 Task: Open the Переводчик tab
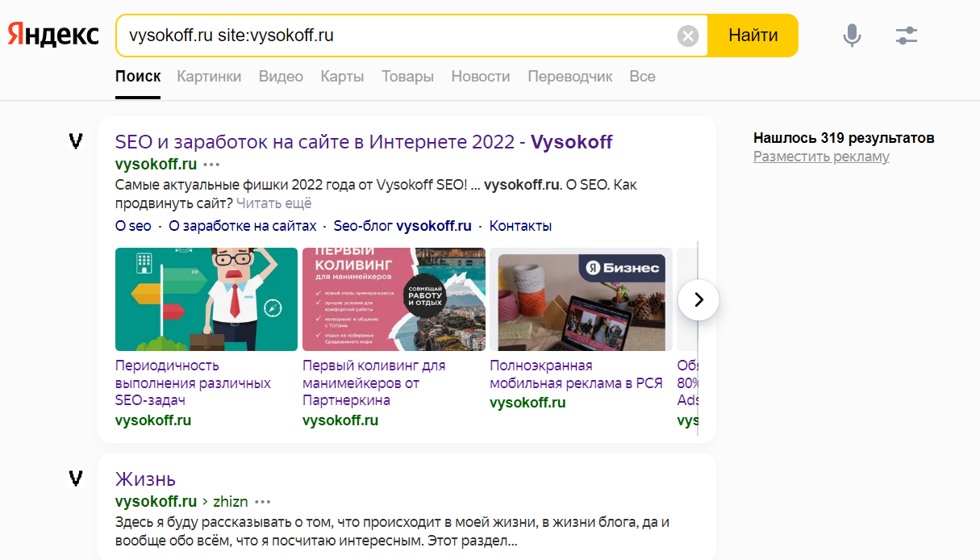pos(569,77)
